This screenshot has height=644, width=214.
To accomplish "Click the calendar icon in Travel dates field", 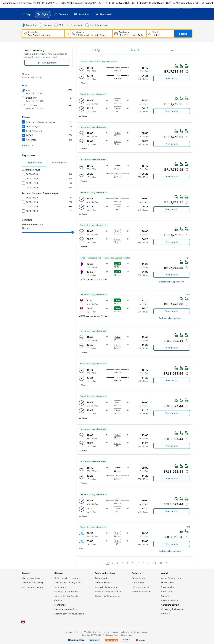I will (x=116, y=34).
